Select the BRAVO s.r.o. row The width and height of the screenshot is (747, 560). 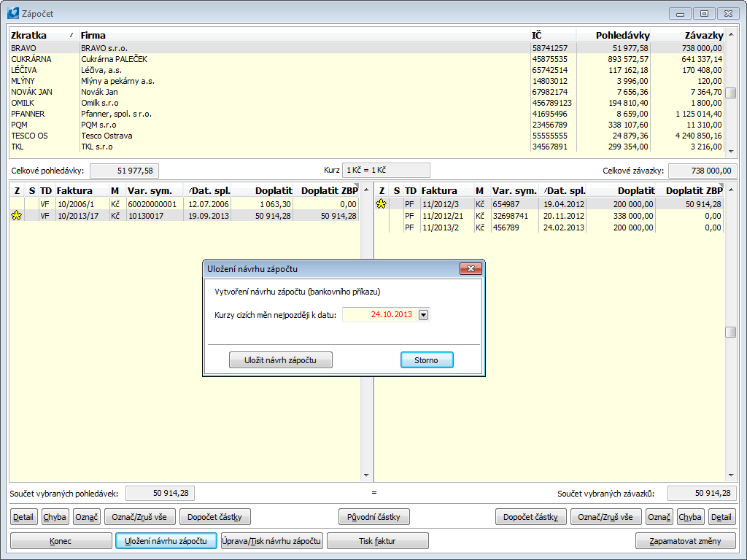pos(367,48)
